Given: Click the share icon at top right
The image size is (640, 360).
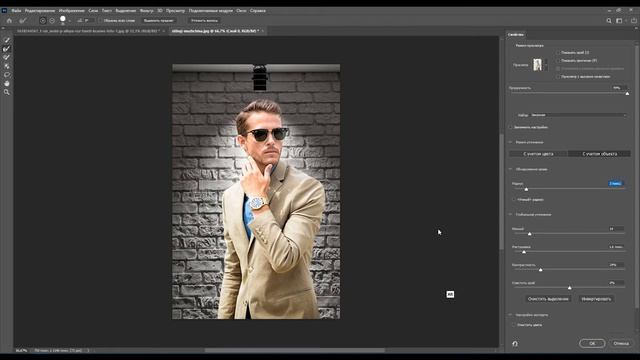Looking at the screenshot, I should (x=634, y=20).
